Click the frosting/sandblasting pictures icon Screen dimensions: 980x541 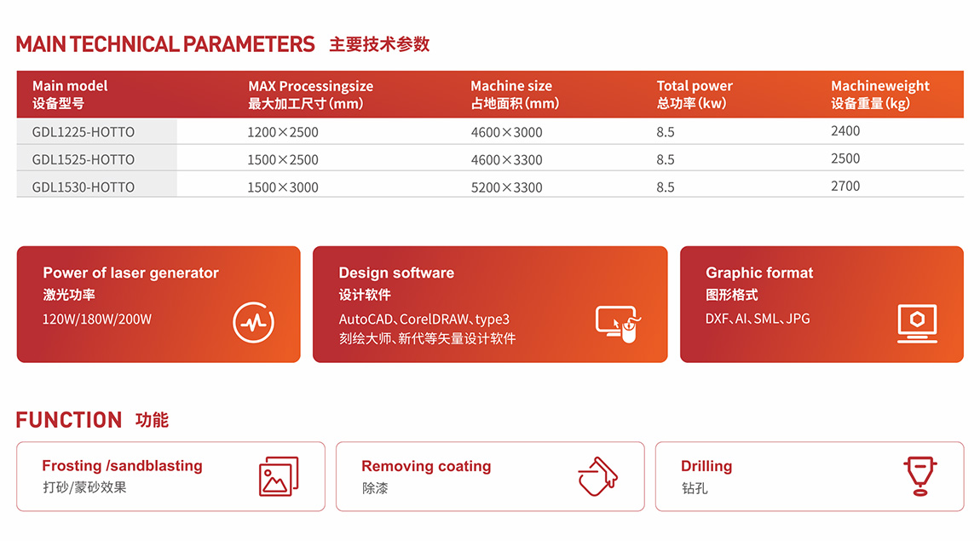tap(279, 476)
